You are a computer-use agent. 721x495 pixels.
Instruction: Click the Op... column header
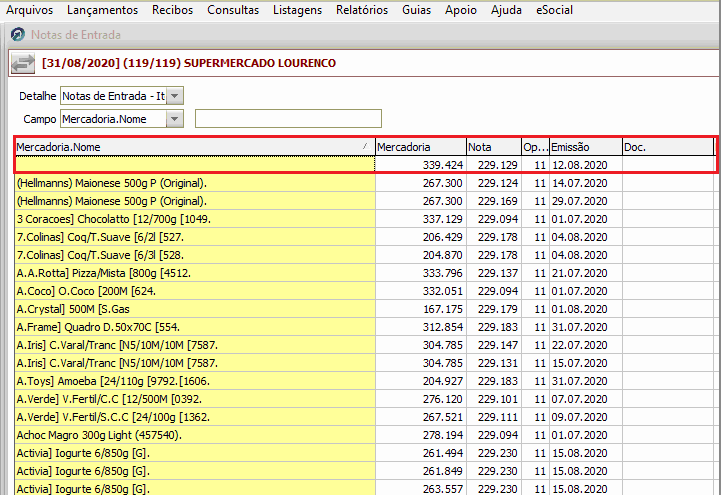tap(535, 147)
